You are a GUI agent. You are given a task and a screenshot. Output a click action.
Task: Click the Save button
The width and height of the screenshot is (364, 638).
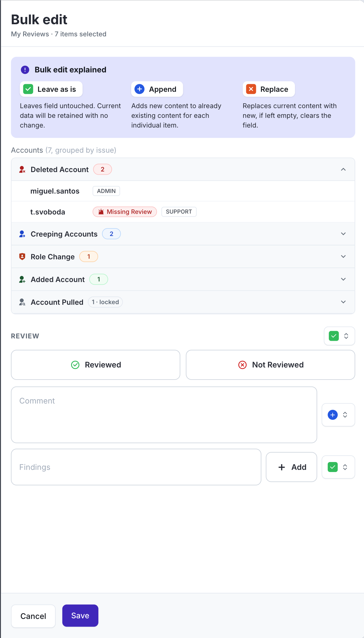point(80,616)
